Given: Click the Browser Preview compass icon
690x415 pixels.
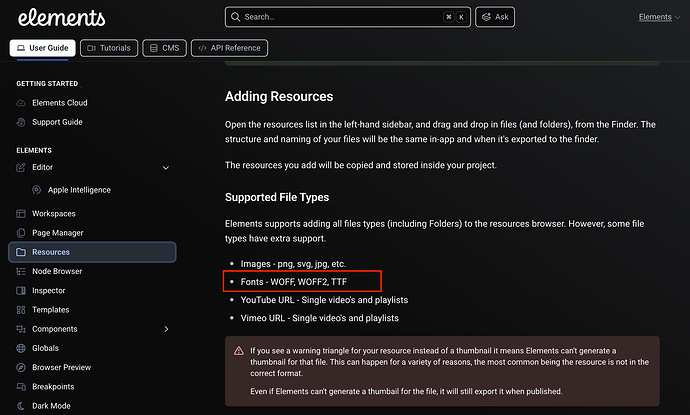Looking at the screenshot, I should [x=21, y=367].
